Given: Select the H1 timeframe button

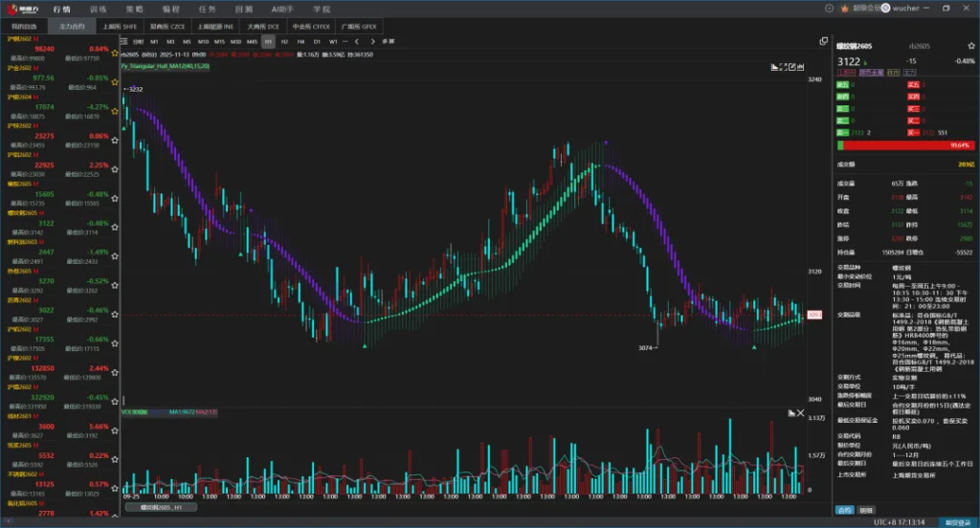Looking at the screenshot, I should click(268, 42).
